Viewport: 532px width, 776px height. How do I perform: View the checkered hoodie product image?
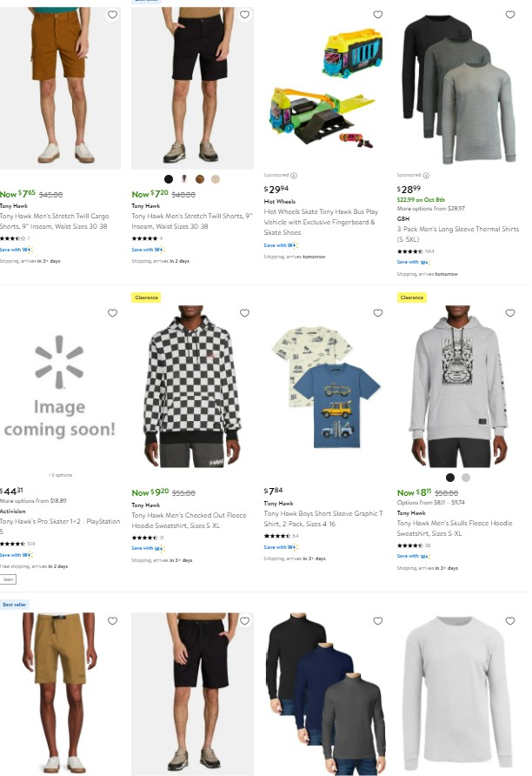[x=192, y=386]
